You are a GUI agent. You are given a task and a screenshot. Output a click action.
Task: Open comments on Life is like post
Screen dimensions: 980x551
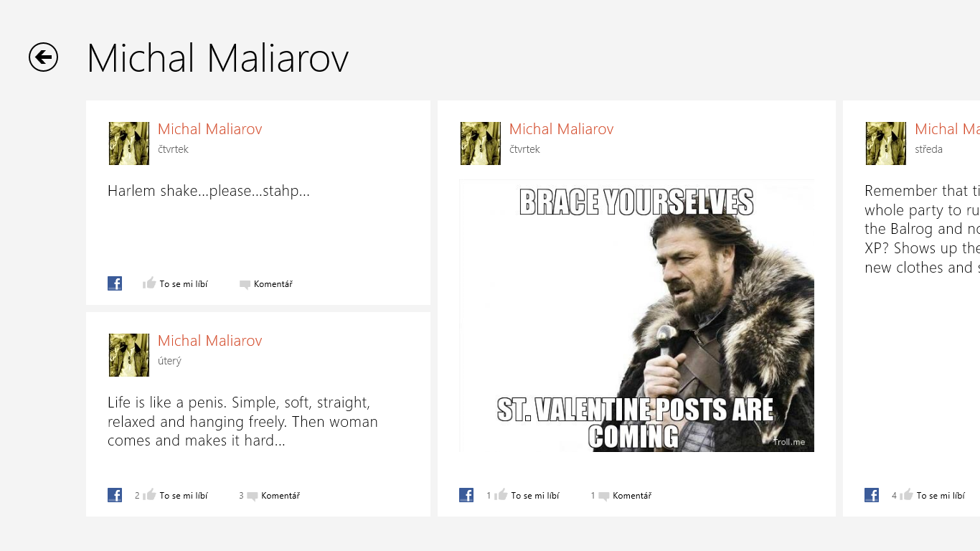(x=273, y=495)
